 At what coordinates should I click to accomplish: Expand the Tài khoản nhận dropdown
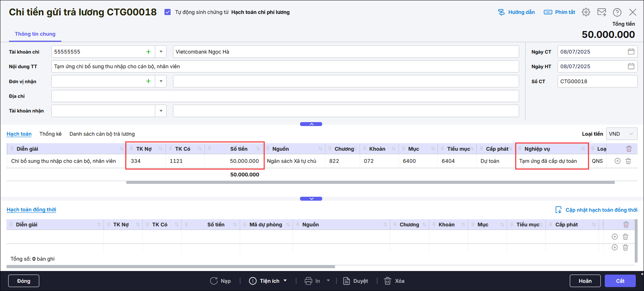tap(161, 111)
